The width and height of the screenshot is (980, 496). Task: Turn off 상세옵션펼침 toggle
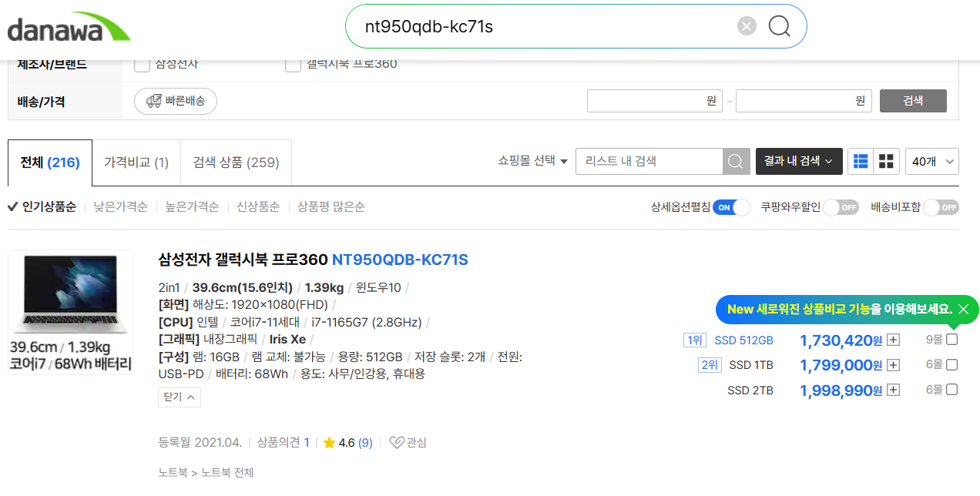[x=731, y=207]
